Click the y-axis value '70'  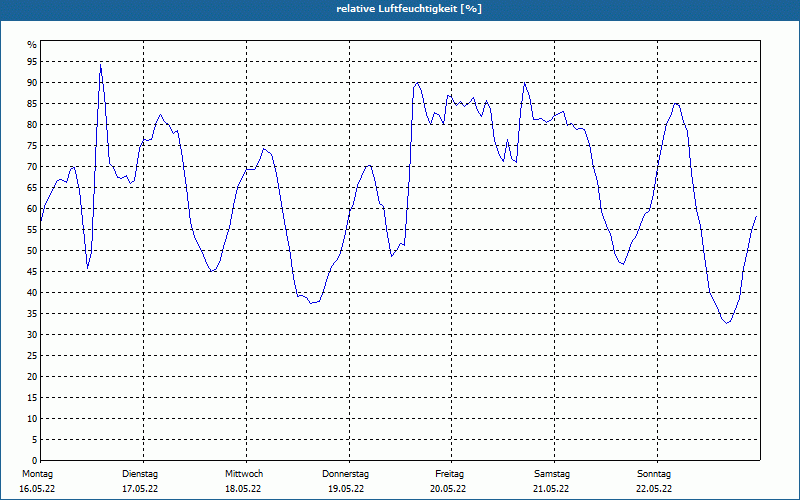[32, 167]
